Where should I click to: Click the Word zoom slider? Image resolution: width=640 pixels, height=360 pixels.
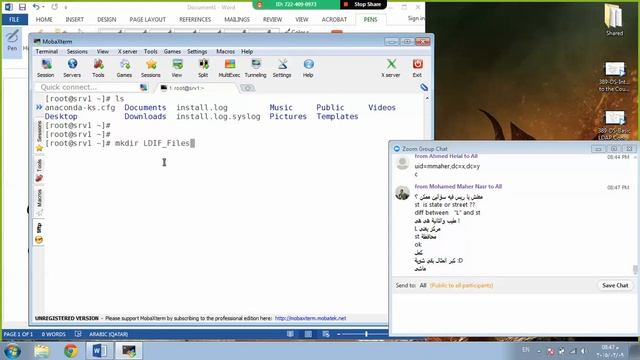click(x=366, y=334)
